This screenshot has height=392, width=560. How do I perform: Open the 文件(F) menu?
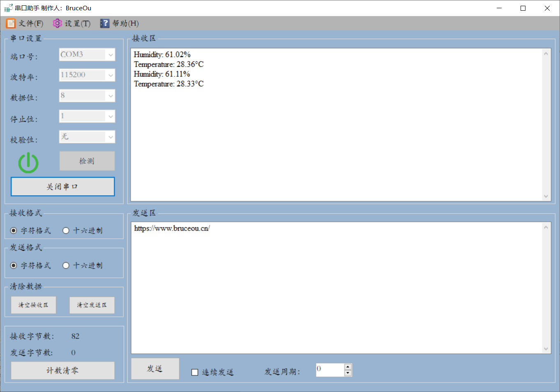(x=25, y=23)
